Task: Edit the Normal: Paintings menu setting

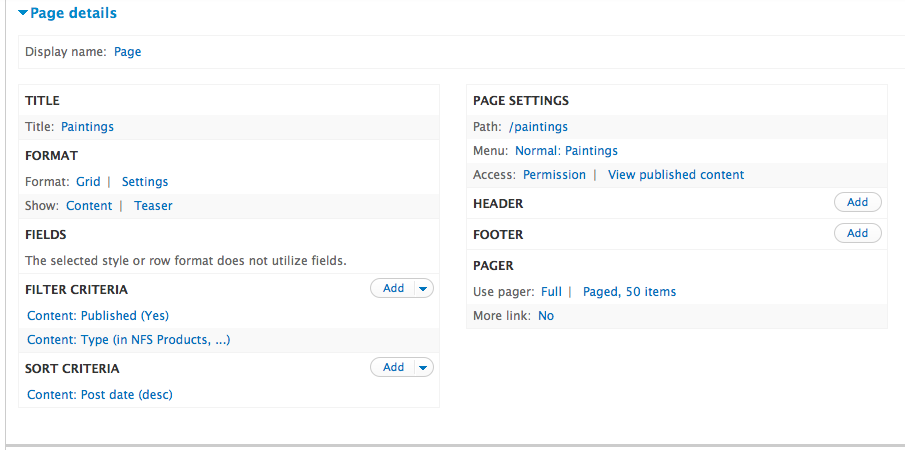Action: 566,151
